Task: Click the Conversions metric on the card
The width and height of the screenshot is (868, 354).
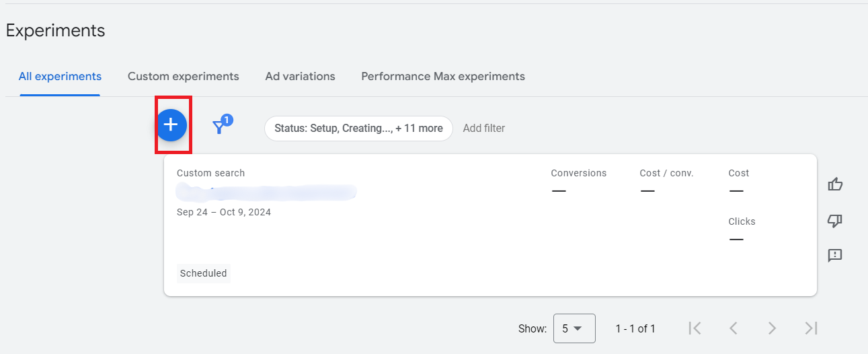Action: coord(578,173)
